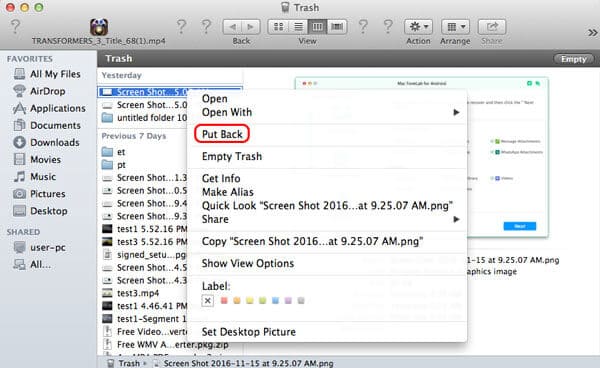Viewport: 600px width, 368px height.
Task: Click the Empty trash button
Action: 573,59
